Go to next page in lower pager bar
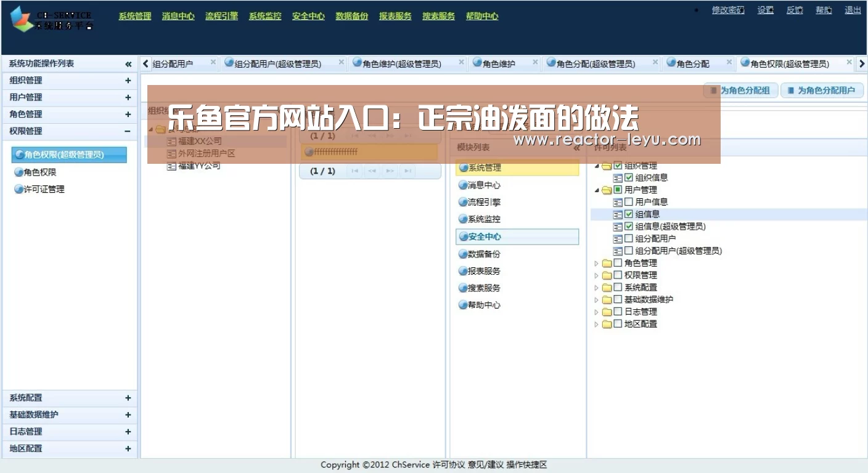This screenshot has height=473, width=868. [390, 171]
